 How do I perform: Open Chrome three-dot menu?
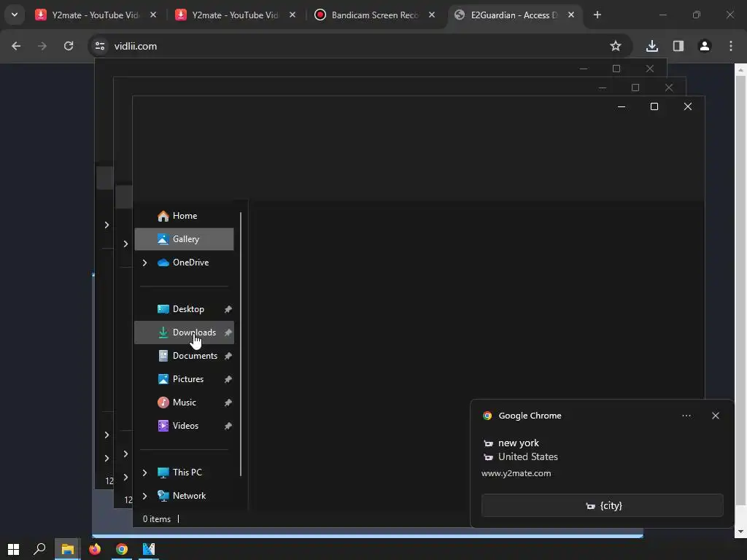[731, 46]
